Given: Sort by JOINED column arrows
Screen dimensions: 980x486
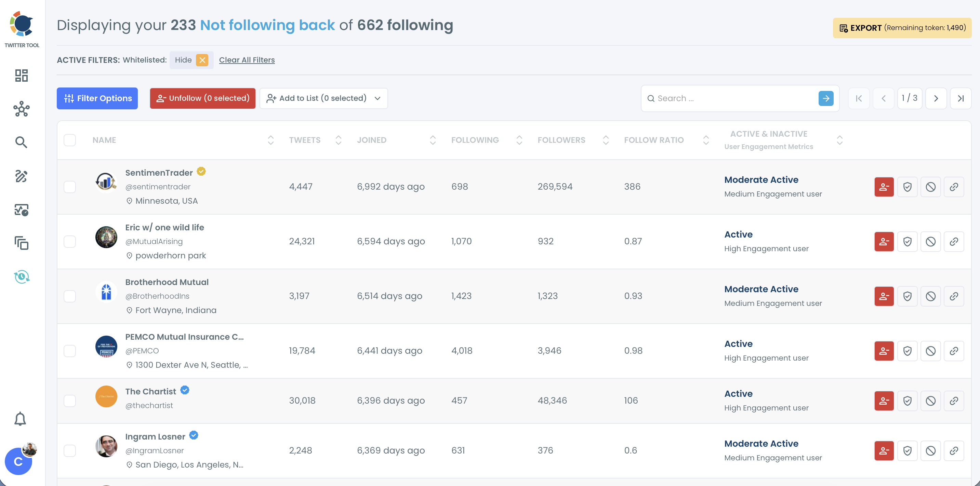Looking at the screenshot, I should click(433, 140).
